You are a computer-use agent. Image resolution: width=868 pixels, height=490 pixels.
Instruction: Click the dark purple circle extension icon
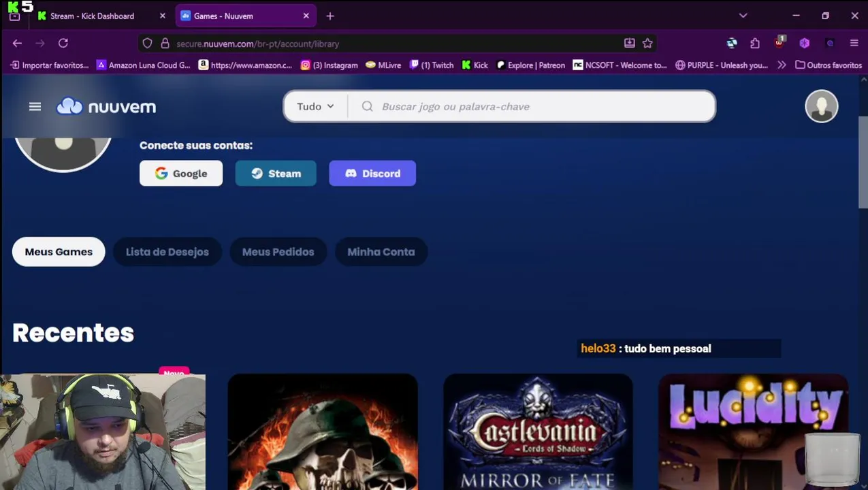(x=829, y=44)
